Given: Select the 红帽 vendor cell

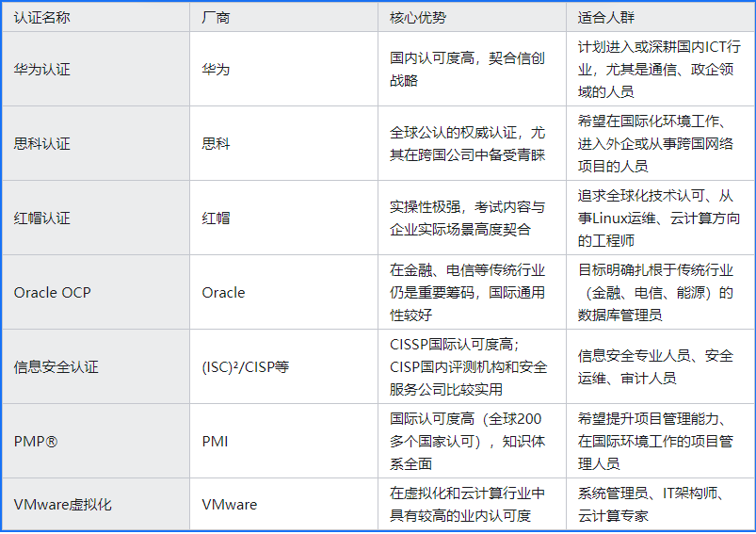Looking at the screenshot, I should click(284, 218).
